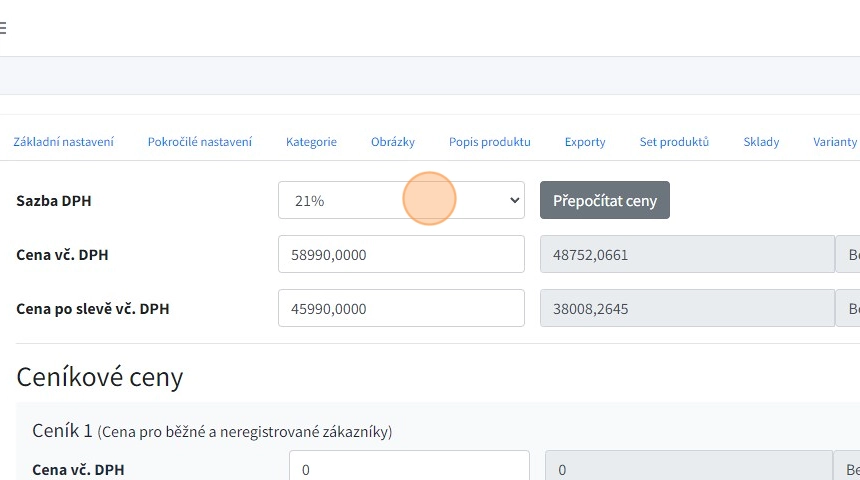Focus the discount price field with 45990,0000
Image resolution: width=860 pixels, height=480 pixels.
(401, 308)
